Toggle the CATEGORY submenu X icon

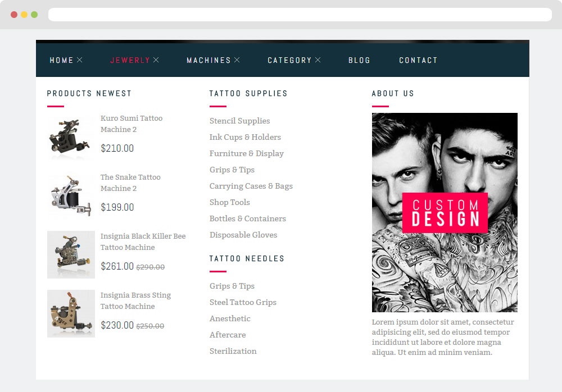point(318,60)
